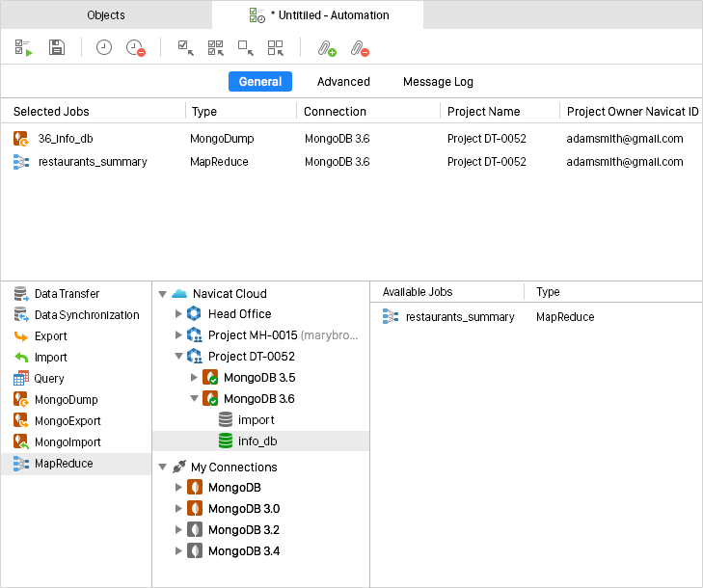This screenshot has width=703, height=588.
Task: Set task schedule clock icon
Action: (x=103, y=47)
